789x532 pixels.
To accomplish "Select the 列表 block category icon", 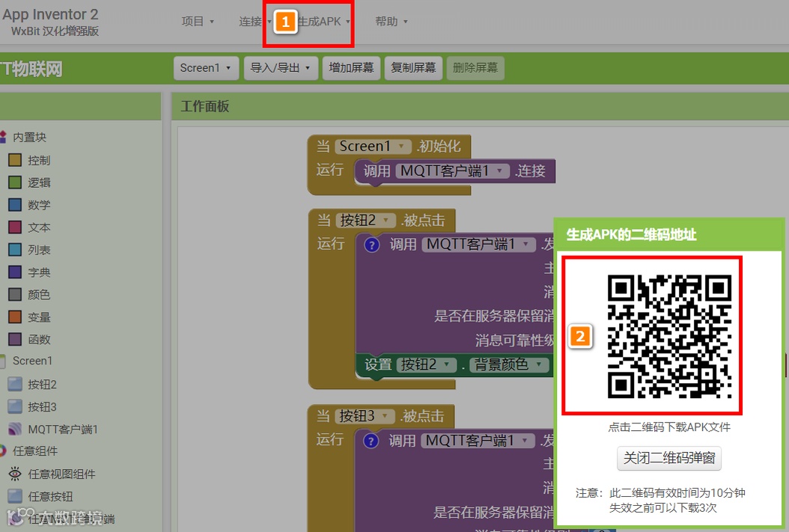I will pyautogui.click(x=15, y=250).
